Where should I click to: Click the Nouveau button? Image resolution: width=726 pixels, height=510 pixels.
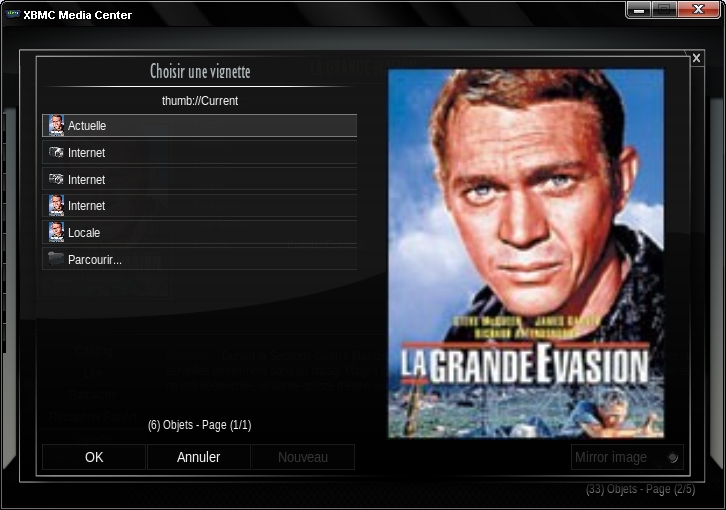click(x=303, y=457)
